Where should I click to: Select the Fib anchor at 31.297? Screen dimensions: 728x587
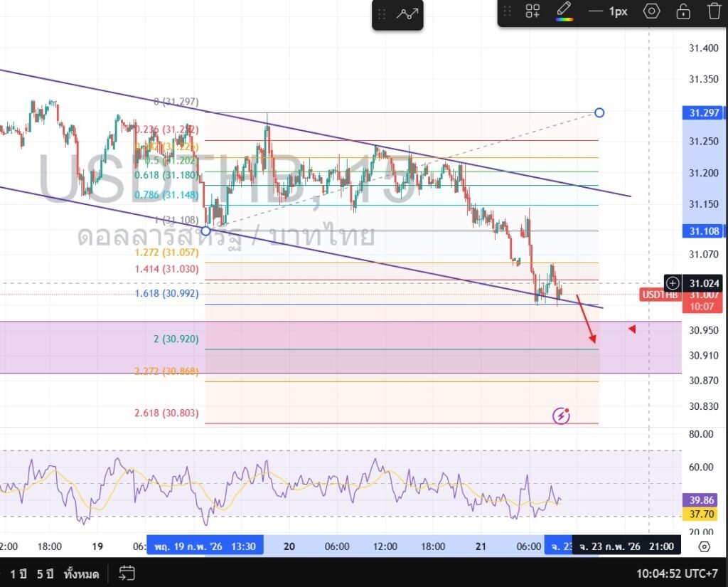pyautogui.click(x=599, y=112)
